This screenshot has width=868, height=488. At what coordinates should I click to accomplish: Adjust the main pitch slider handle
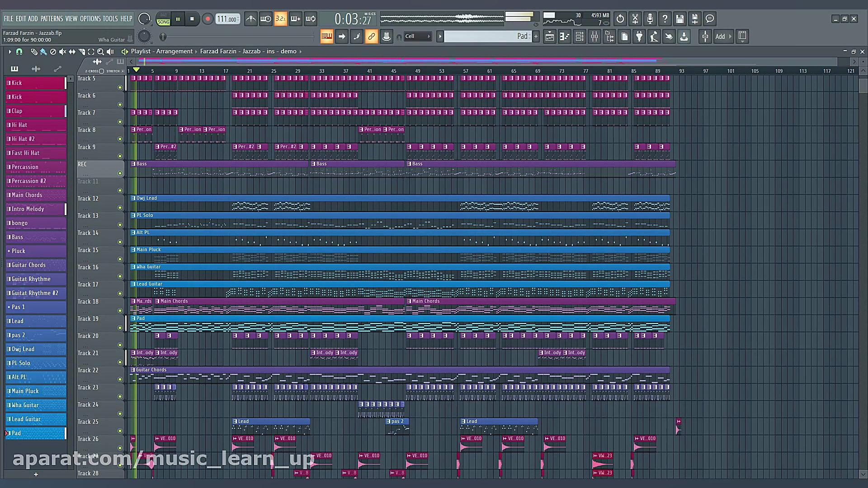(x=163, y=37)
